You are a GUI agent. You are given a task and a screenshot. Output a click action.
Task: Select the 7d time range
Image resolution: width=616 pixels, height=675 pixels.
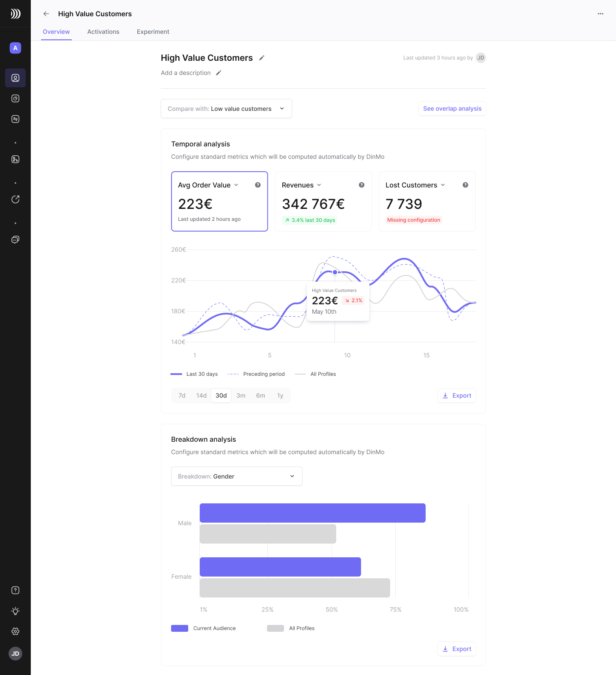tap(182, 395)
